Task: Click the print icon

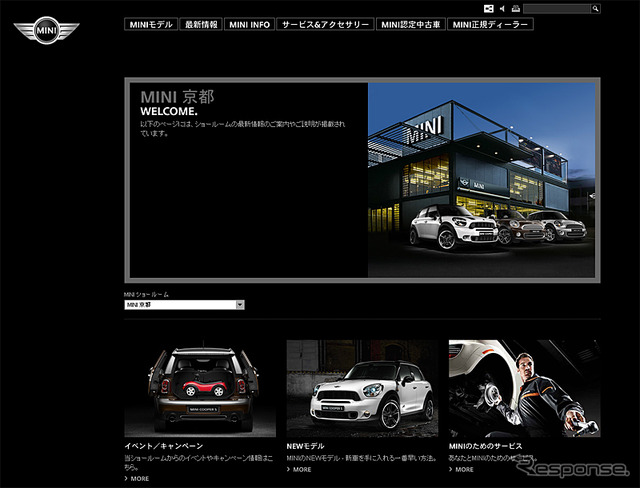Action: (516, 9)
